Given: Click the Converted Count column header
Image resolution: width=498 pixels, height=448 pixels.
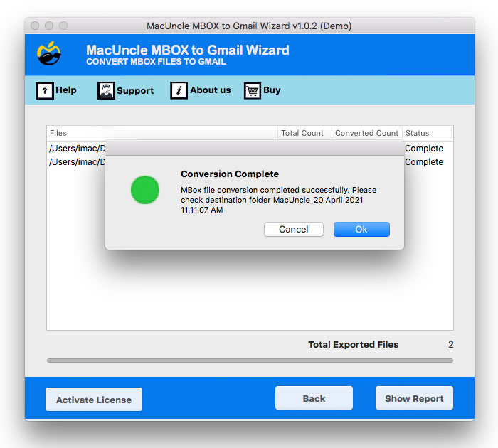Looking at the screenshot, I should pos(367,134).
